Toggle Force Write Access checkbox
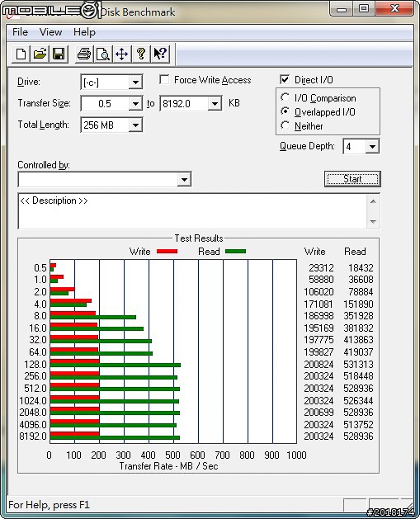 pos(164,80)
